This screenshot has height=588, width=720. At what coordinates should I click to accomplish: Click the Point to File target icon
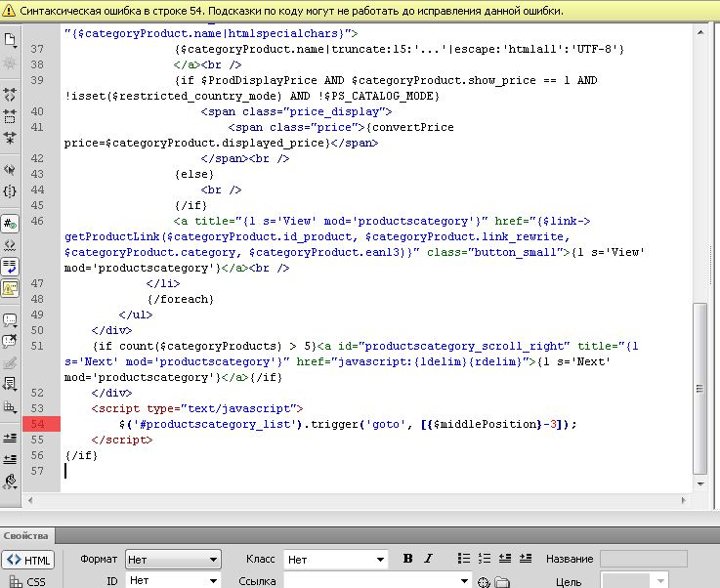click(x=484, y=582)
